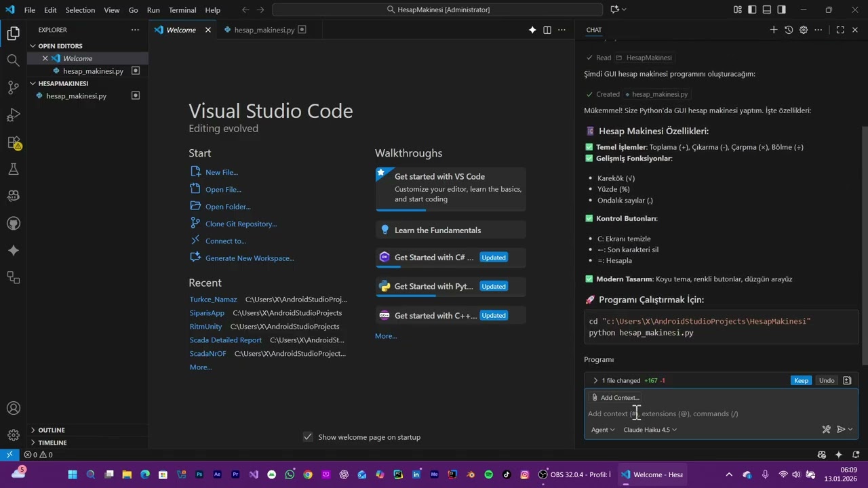The height and width of the screenshot is (488, 868).
Task: Toggle Primary Side Bar visibility
Action: pyautogui.click(x=753, y=9)
